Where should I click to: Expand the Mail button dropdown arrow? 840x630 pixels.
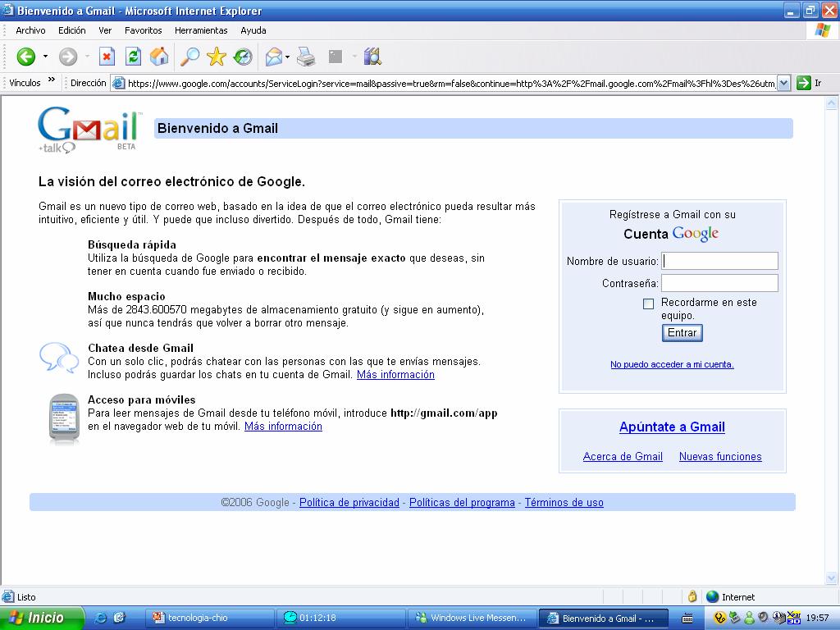click(288, 57)
